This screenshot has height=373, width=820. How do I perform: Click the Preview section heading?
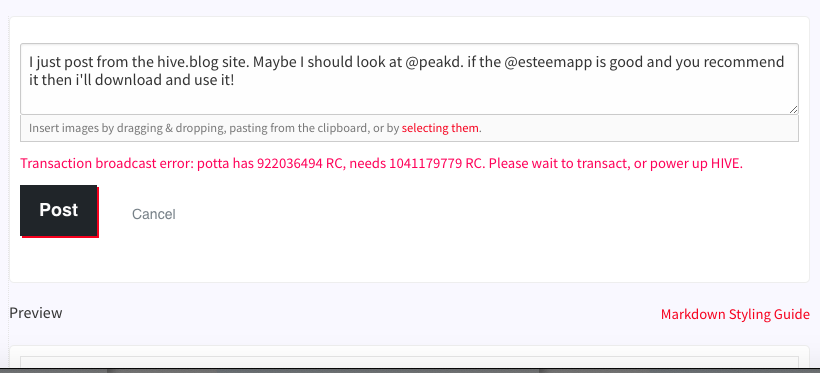(36, 313)
